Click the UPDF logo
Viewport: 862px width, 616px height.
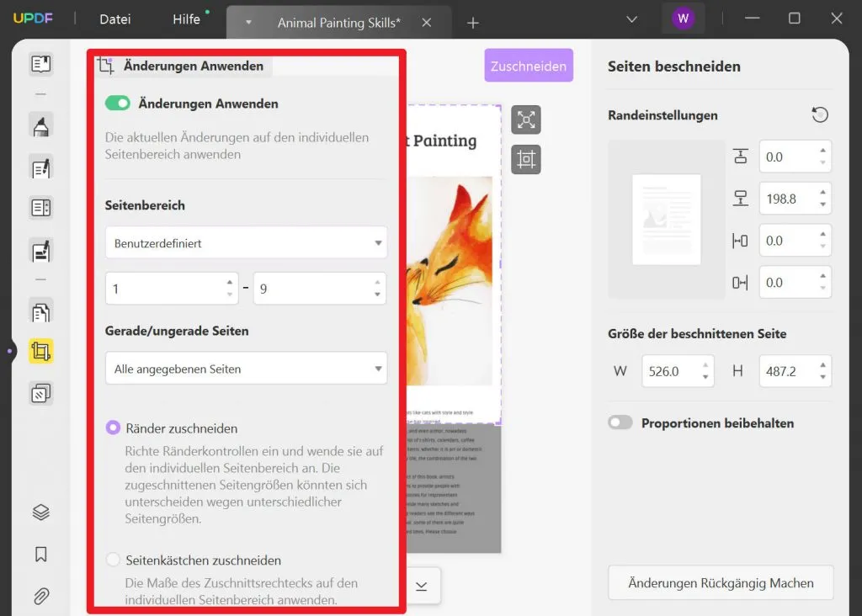click(33, 19)
